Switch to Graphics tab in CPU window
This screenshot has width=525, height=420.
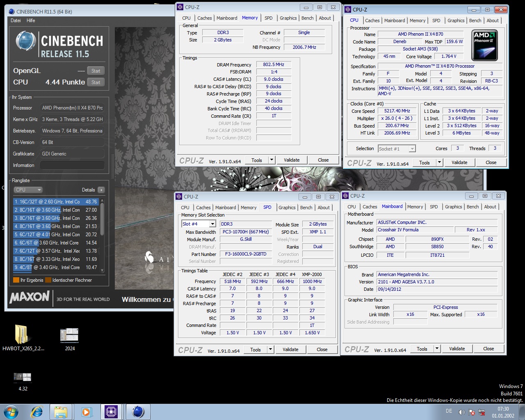pos(456,21)
